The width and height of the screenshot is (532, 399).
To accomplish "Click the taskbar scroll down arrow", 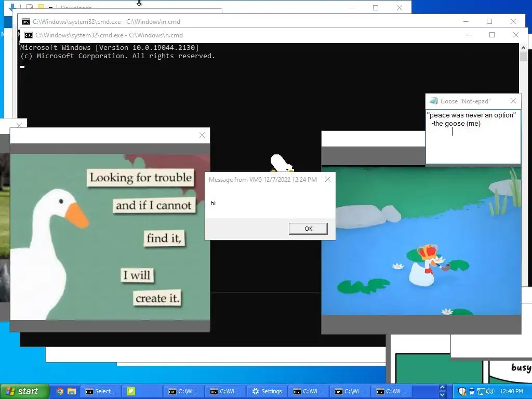I will point(442,395).
